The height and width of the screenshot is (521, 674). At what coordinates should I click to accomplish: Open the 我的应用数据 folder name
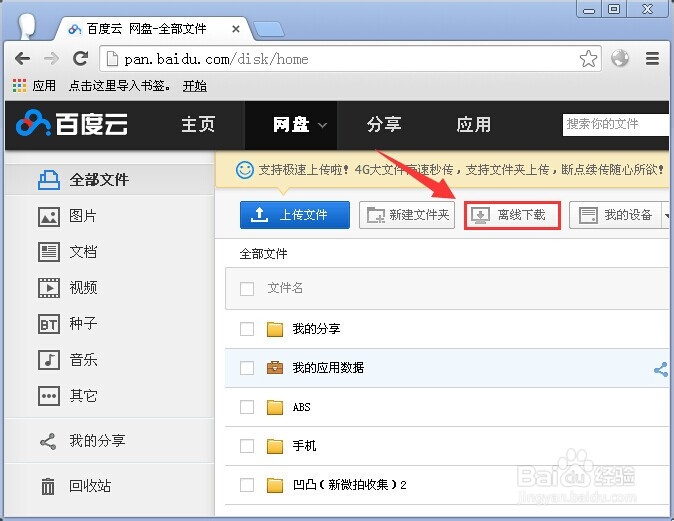(328, 368)
